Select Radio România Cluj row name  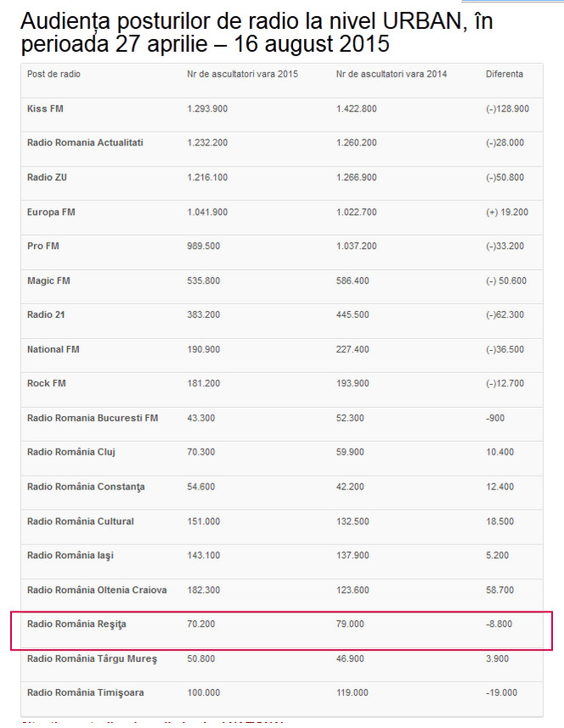point(70,452)
